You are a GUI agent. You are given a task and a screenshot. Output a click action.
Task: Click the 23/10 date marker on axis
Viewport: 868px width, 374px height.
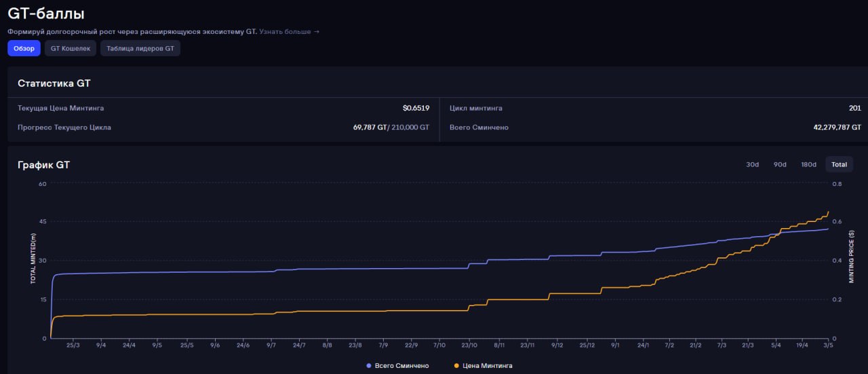[469, 345]
